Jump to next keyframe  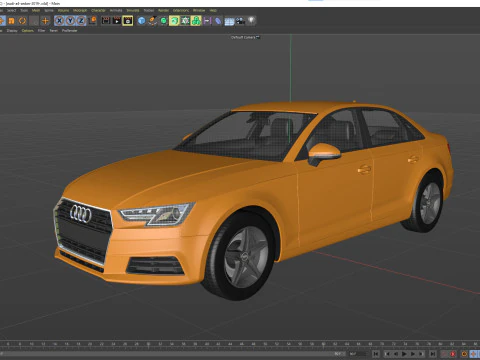pyautogui.click(x=421, y=354)
